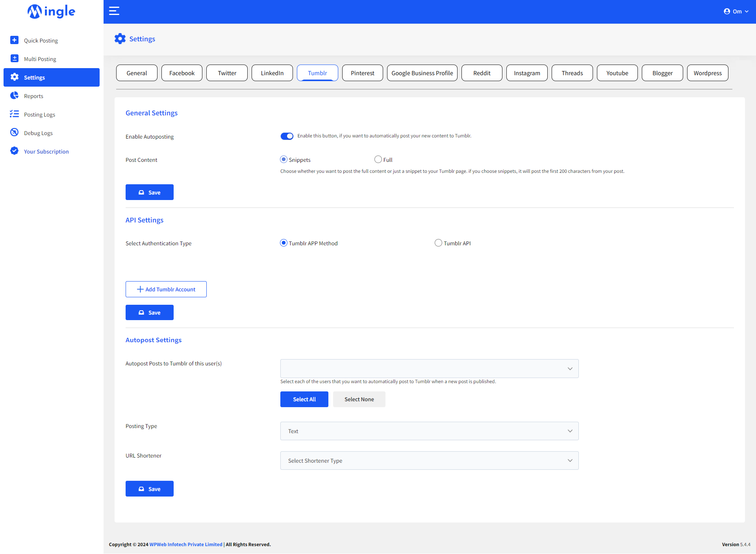
Task: Open the Posting Type dropdown
Action: [429, 431]
